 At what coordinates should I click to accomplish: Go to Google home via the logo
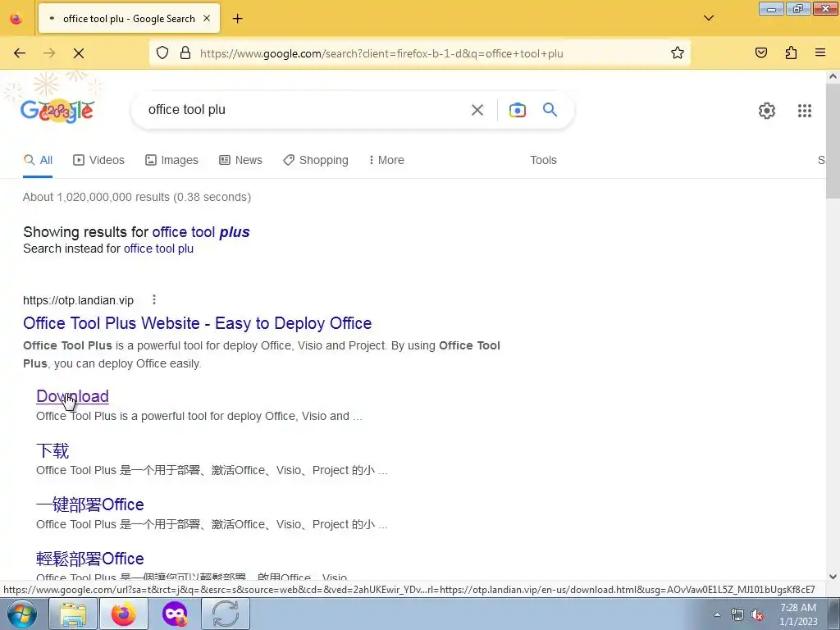[x=57, y=111]
